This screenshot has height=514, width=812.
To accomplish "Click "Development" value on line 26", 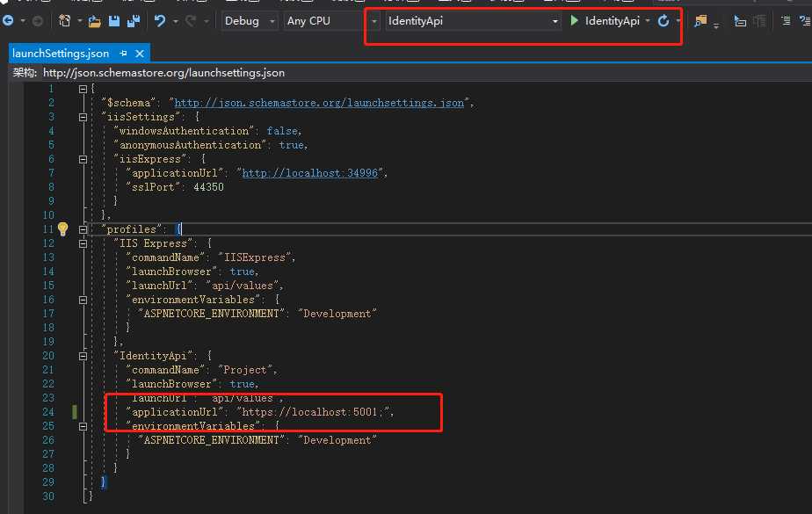I will coord(337,440).
